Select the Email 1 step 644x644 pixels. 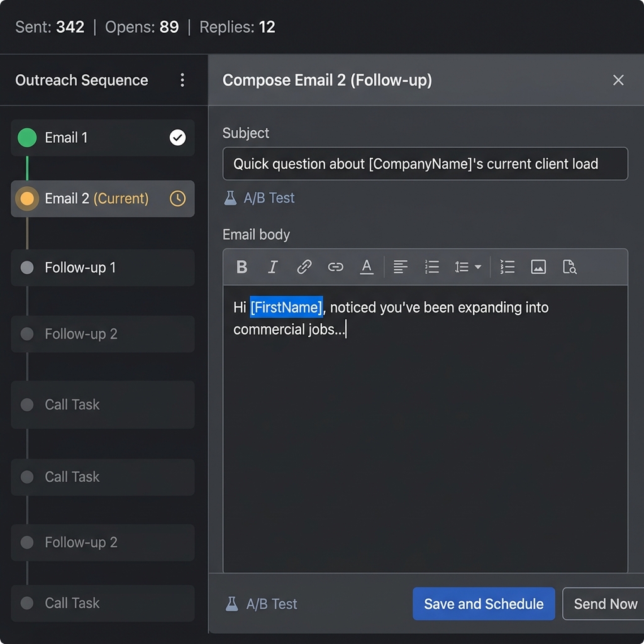(x=103, y=138)
